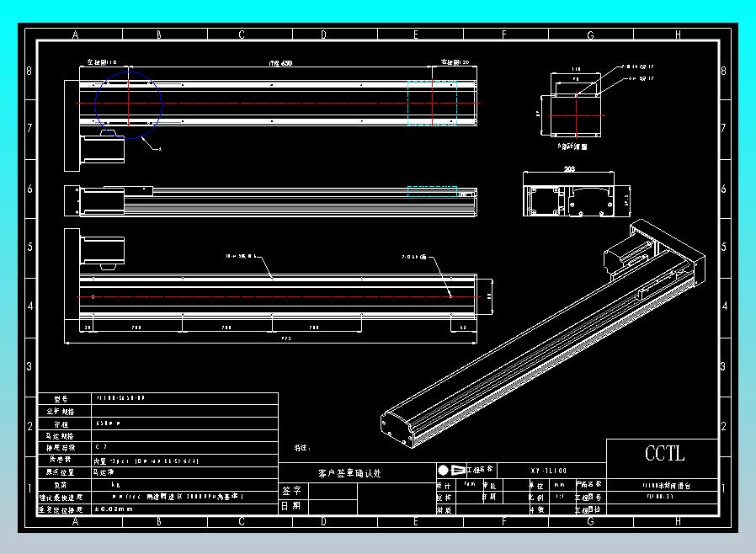The height and width of the screenshot is (554, 756).
Task: Select the isometric 3D view of the module
Action: pyautogui.click(x=543, y=333)
